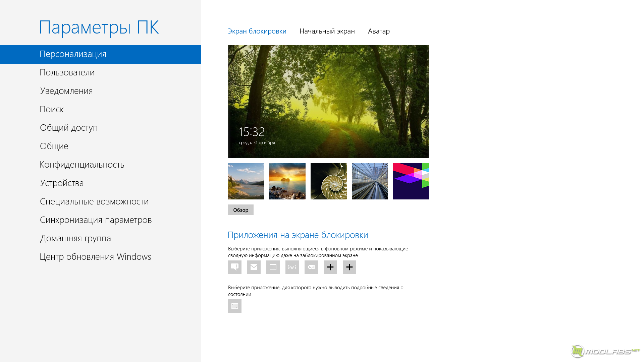
Task: Choose the nautilus shell lock screen thumbnail
Action: pyautogui.click(x=329, y=181)
